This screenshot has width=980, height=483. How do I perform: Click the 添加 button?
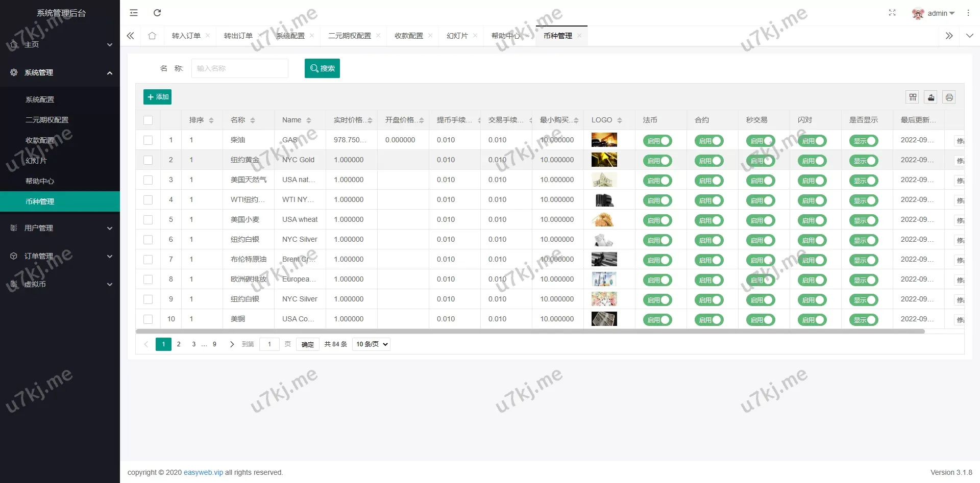[157, 97]
